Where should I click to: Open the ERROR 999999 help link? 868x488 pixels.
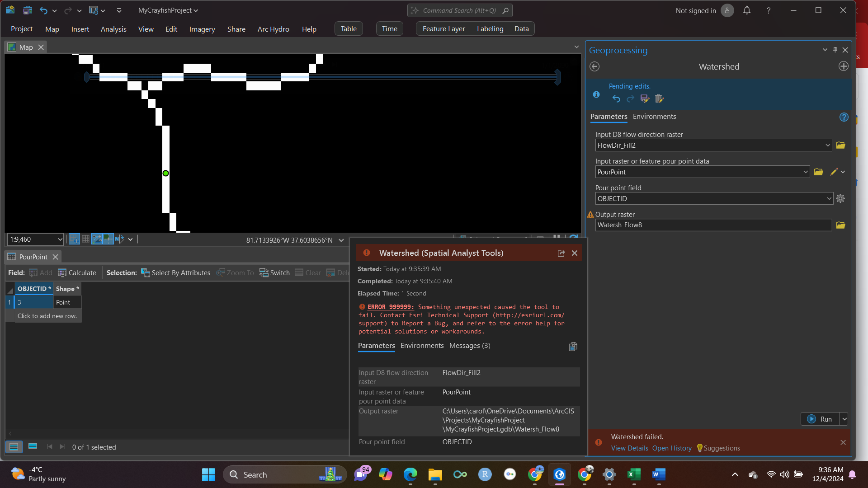(x=391, y=307)
